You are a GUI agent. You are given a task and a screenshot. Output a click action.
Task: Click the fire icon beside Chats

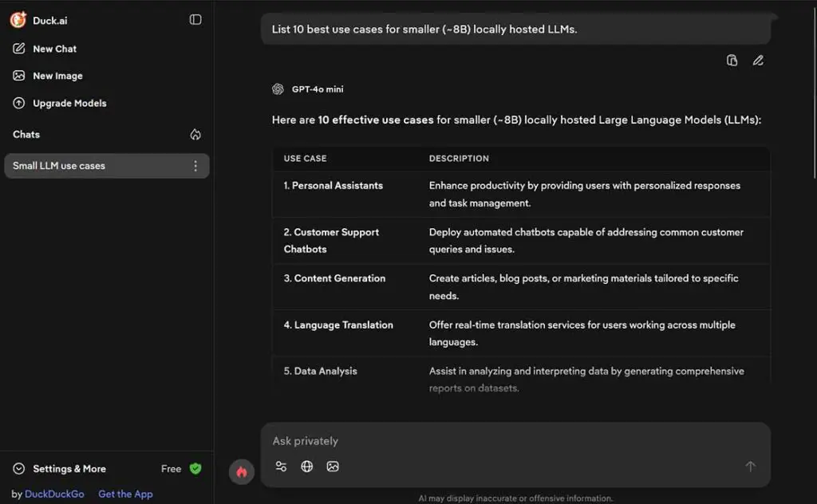click(x=195, y=135)
